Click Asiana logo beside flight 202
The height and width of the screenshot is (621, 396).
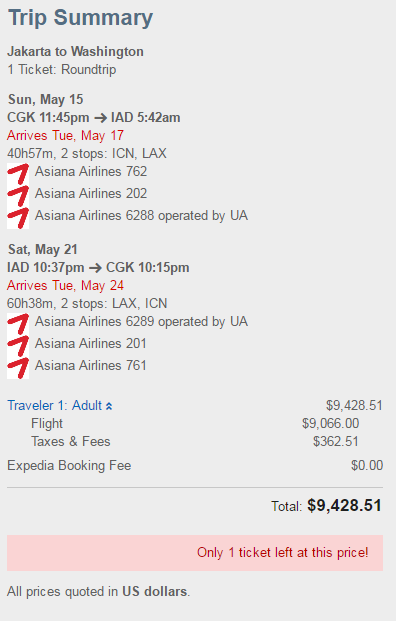click(x=18, y=196)
